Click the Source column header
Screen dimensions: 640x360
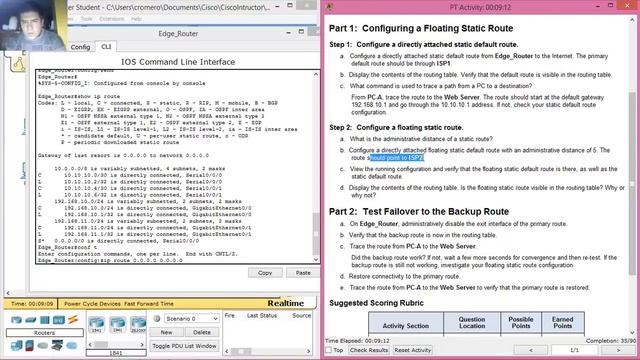[302, 316]
